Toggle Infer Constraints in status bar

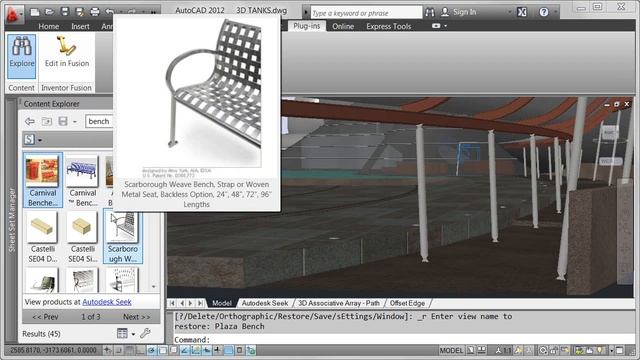pyautogui.click(x=107, y=350)
